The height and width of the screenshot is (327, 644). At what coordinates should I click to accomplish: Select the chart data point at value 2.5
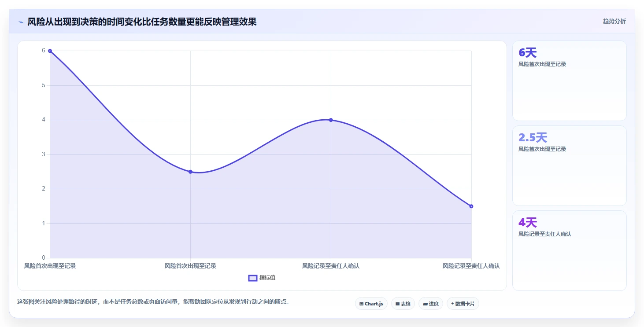(190, 172)
